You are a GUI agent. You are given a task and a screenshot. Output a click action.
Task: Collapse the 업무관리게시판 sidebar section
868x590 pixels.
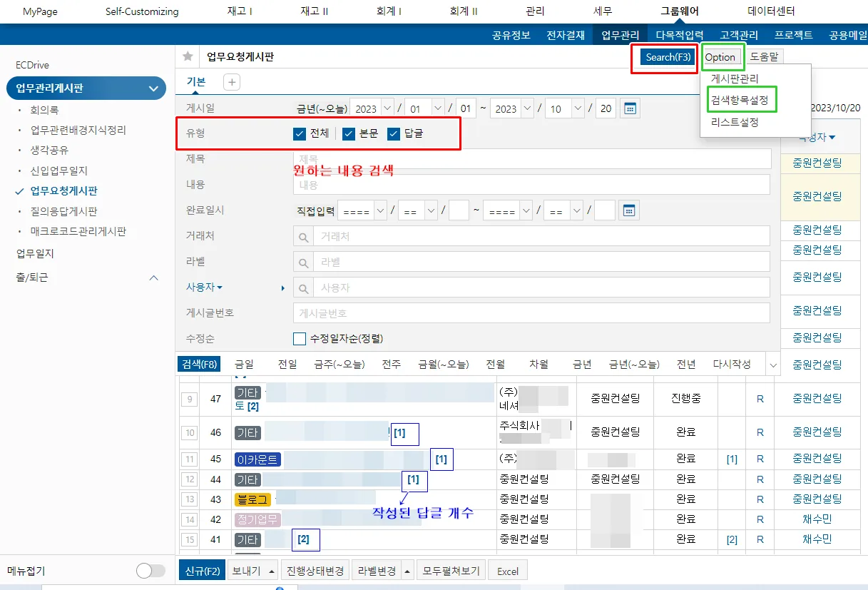pyautogui.click(x=153, y=88)
